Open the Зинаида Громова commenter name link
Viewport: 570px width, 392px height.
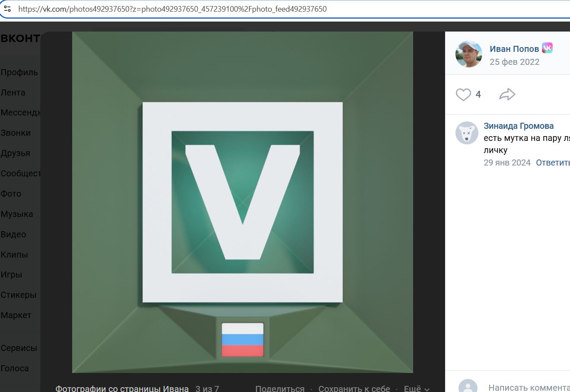point(519,126)
